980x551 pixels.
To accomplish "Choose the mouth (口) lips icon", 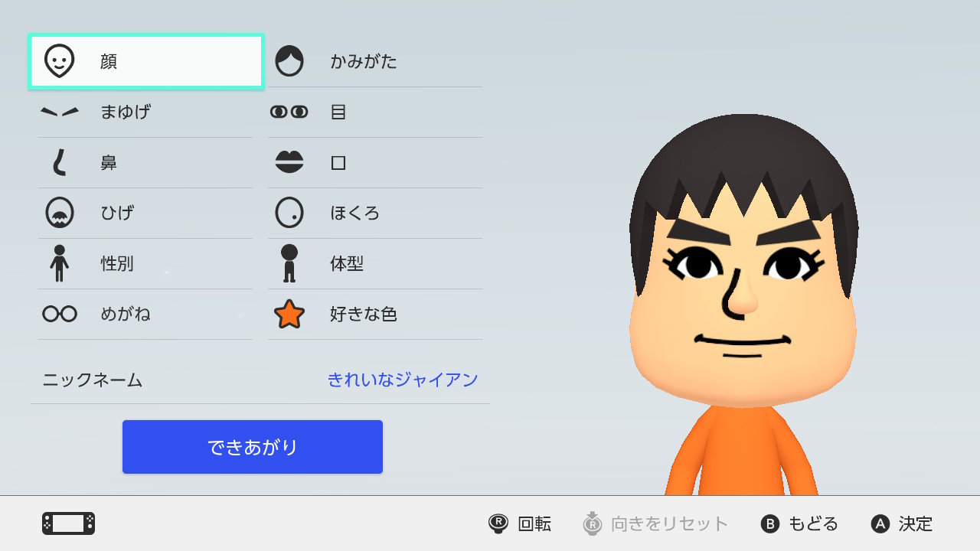I will point(289,162).
